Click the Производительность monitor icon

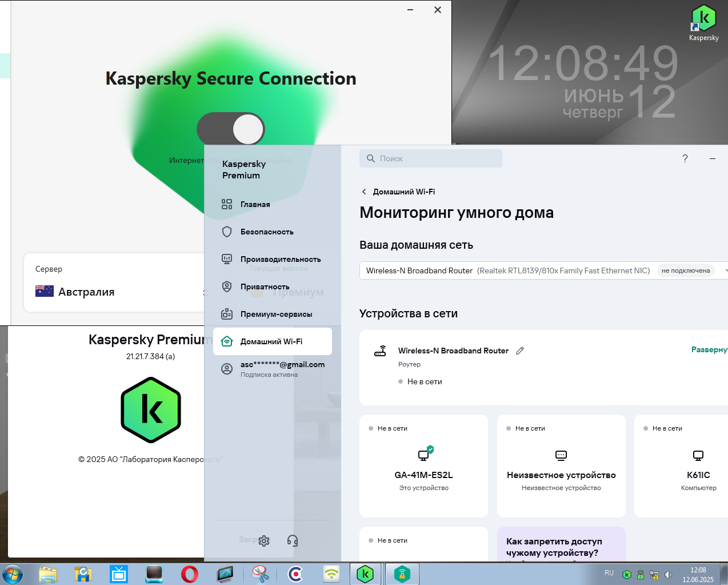click(227, 259)
